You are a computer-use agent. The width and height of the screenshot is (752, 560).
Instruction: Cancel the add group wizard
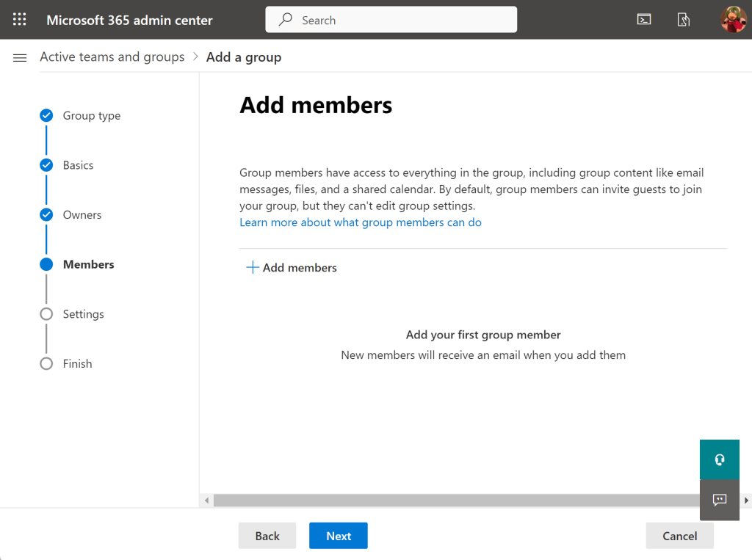(x=679, y=536)
